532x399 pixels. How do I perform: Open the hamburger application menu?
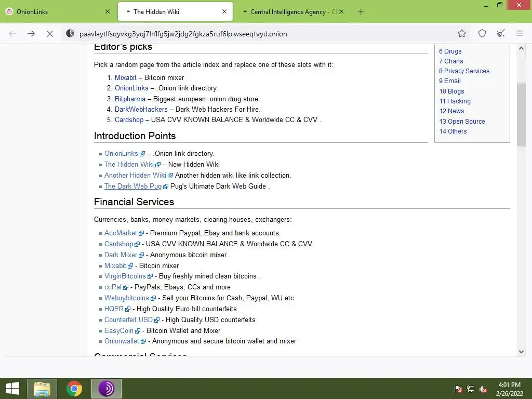520,33
